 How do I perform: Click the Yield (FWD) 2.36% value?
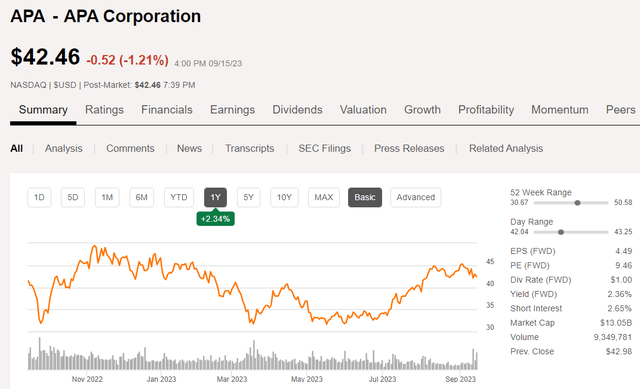pos(619,294)
